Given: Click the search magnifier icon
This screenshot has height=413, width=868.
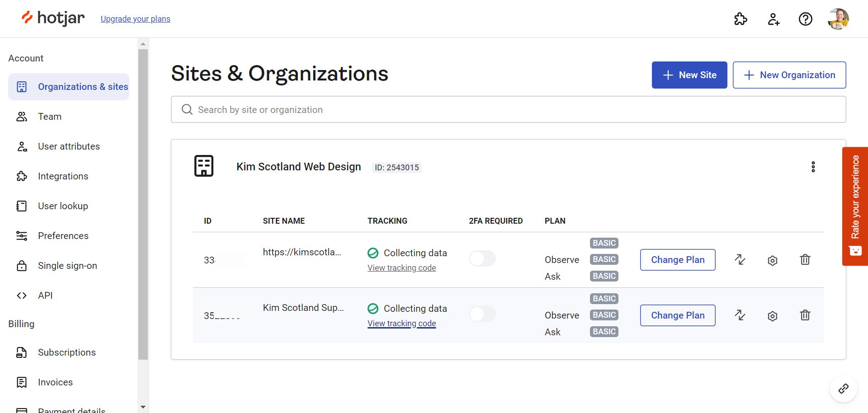Looking at the screenshot, I should tap(187, 109).
